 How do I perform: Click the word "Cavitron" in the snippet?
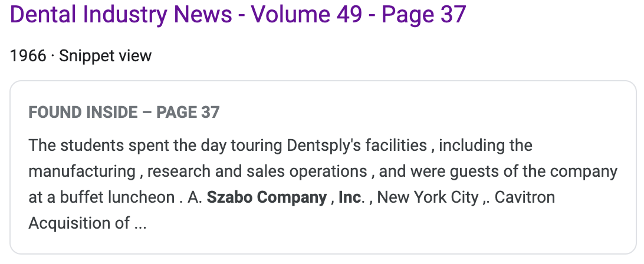coord(525,197)
